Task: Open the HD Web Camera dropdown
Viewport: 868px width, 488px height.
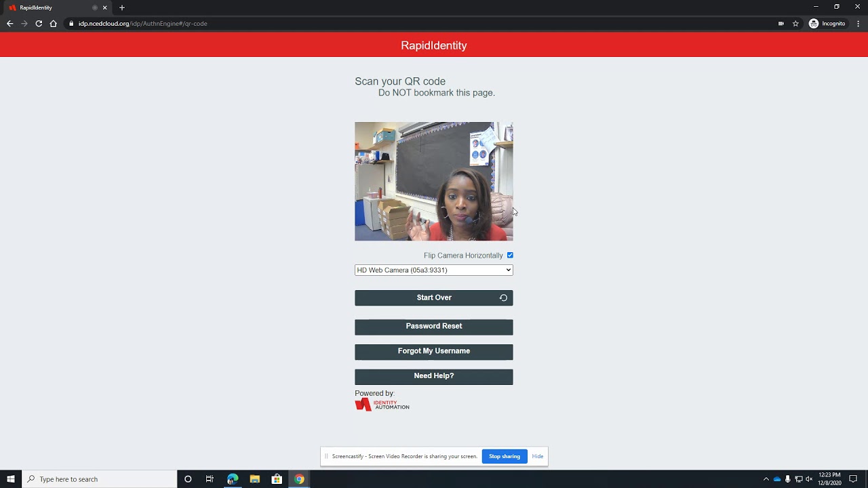Action: click(x=434, y=270)
